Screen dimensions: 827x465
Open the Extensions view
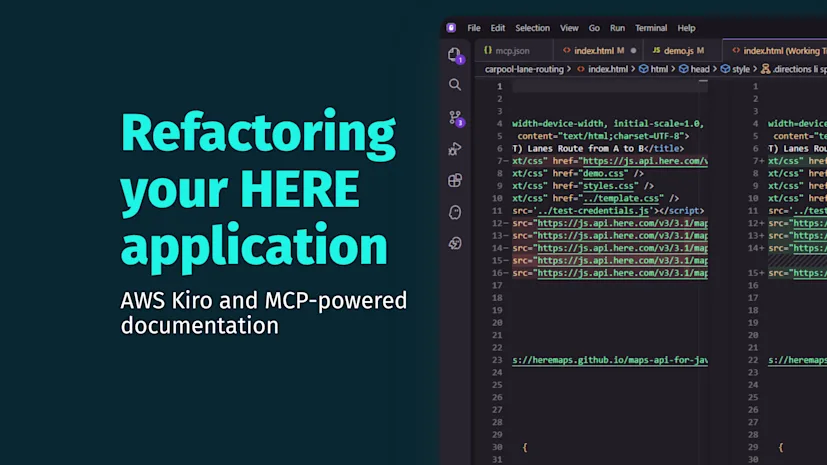point(455,180)
